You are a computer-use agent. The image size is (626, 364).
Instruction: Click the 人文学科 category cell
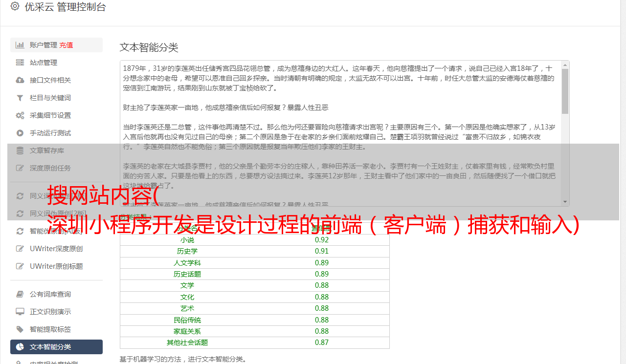click(187, 263)
